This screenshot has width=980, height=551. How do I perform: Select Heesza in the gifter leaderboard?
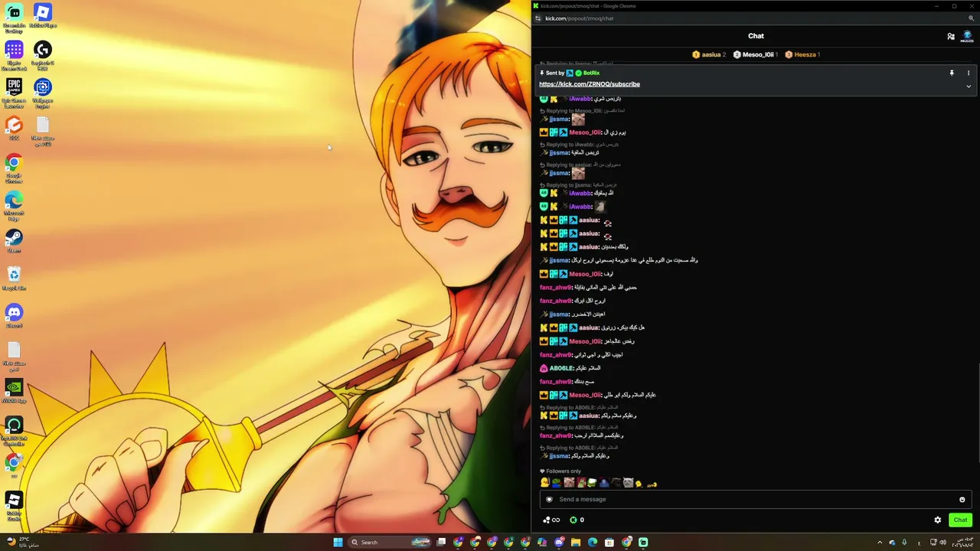(x=802, y=54)
